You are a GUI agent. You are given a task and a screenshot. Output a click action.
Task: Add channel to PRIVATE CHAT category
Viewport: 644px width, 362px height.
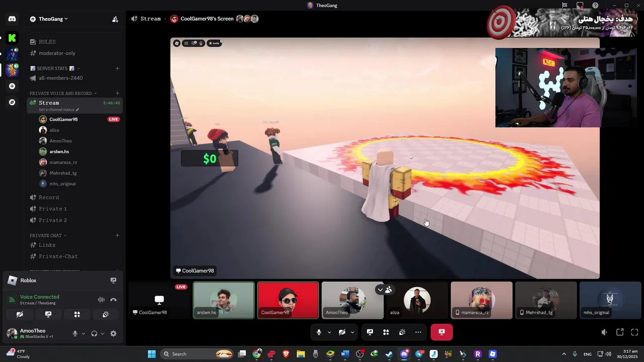117,235
